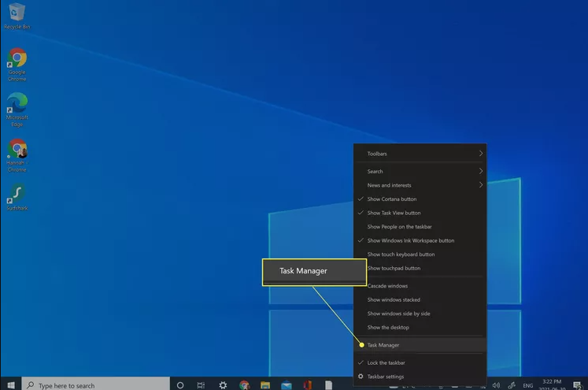Choose Show the desktop

(420, 328)
